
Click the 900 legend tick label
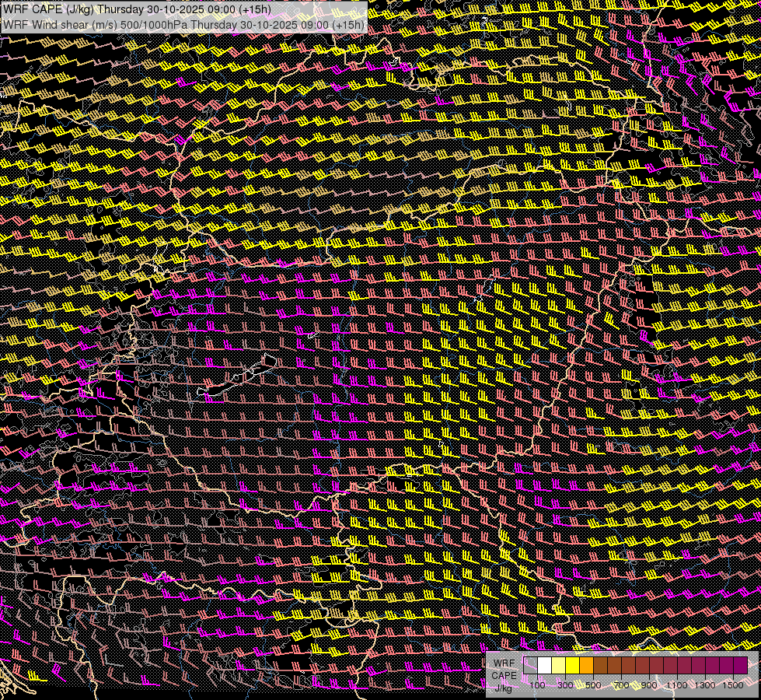tap(649, 685)
